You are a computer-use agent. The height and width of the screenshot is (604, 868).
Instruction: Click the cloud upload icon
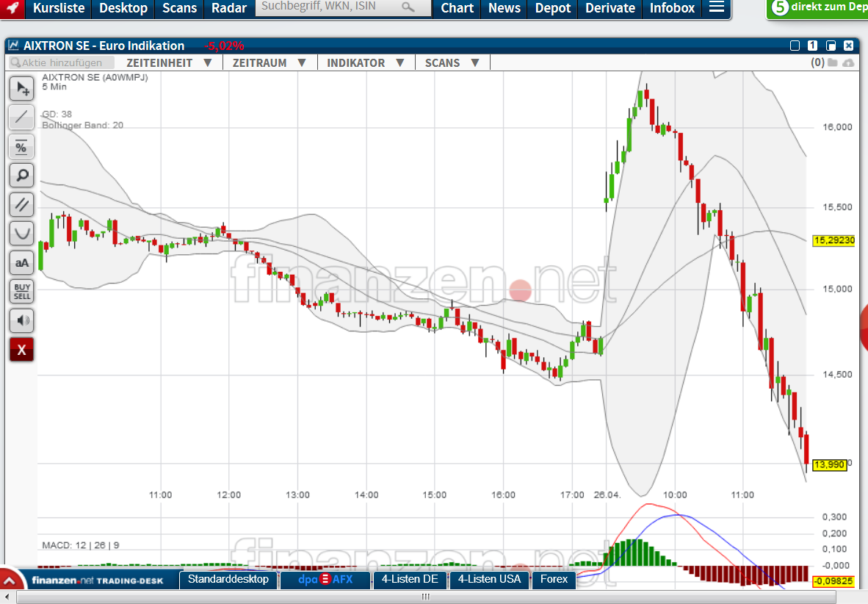[847, 62]
